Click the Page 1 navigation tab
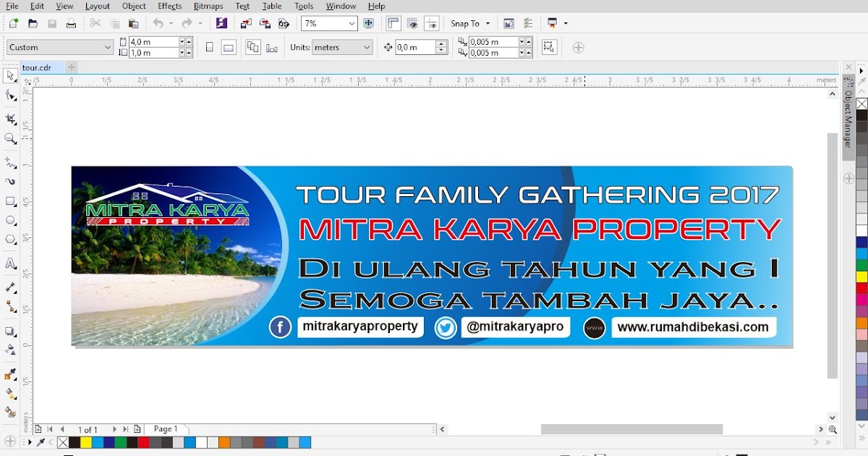868x456 pixels. point(165,428)
